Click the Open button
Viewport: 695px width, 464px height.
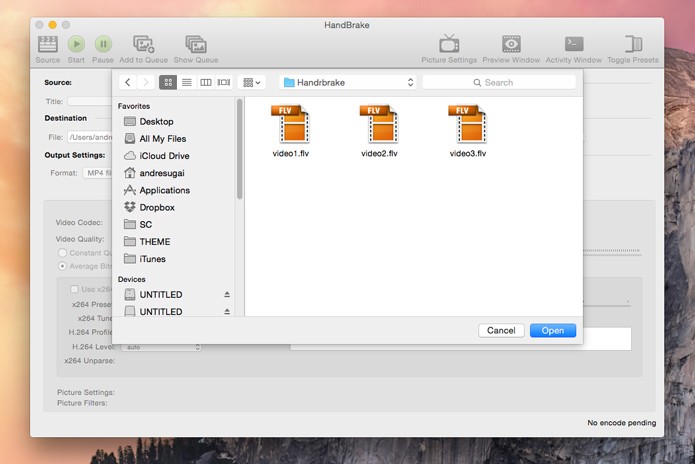pos(553,331)
